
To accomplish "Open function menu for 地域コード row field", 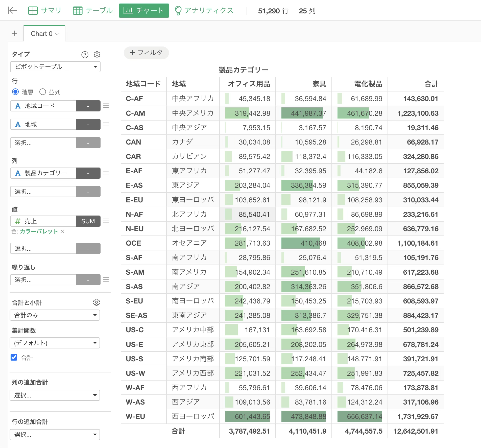I will tap(88, 106).
